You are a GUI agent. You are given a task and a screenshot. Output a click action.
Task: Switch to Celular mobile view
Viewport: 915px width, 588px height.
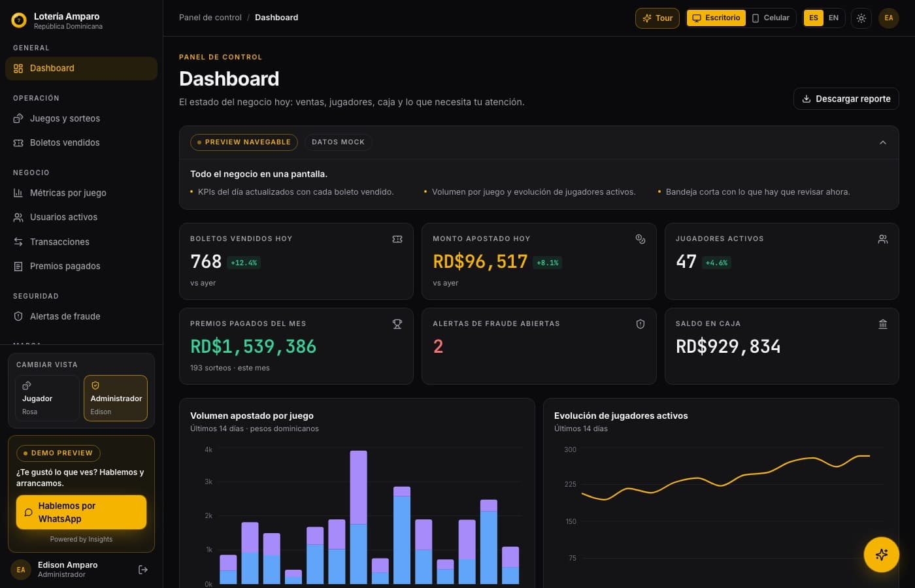[x=771, y=18]
